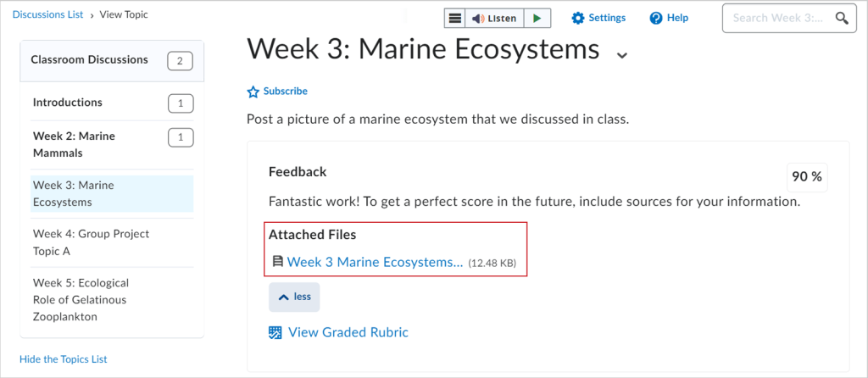Screen dimensions: 868x378
Task: Select Week 2: Marine Mammals topic
Action: 74,144
